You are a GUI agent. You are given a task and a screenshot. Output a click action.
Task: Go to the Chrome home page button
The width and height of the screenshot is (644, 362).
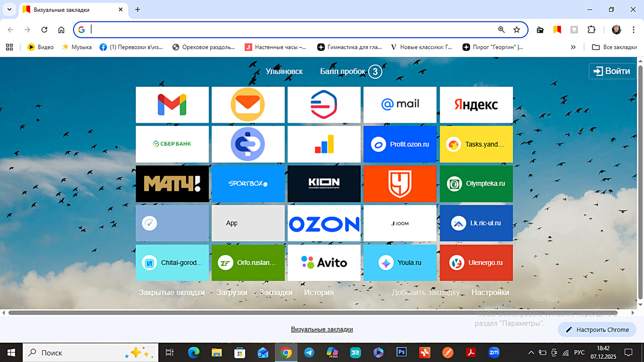pyautogui.click(x=61, y=30)
